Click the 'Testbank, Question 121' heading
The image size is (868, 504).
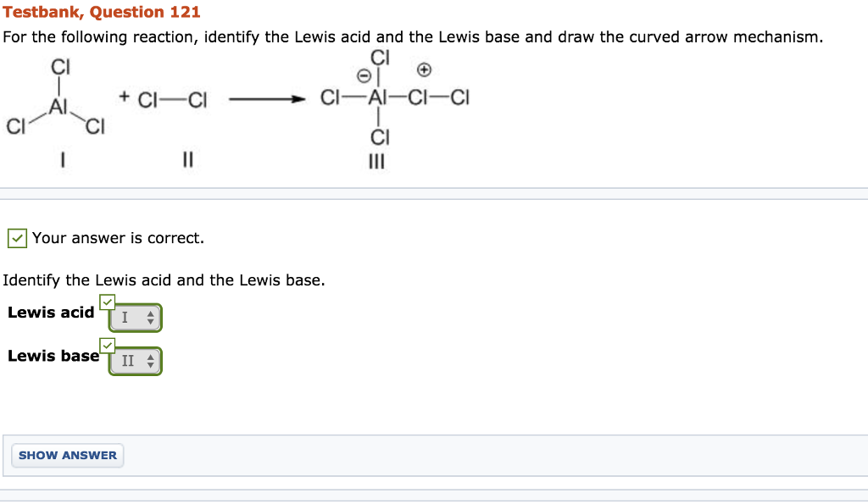point(100,12)
